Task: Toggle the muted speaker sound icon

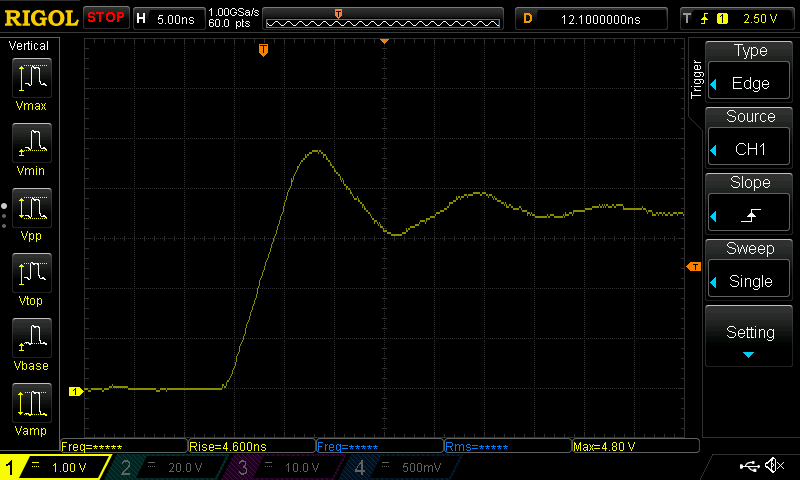Action: coord(774,466)
